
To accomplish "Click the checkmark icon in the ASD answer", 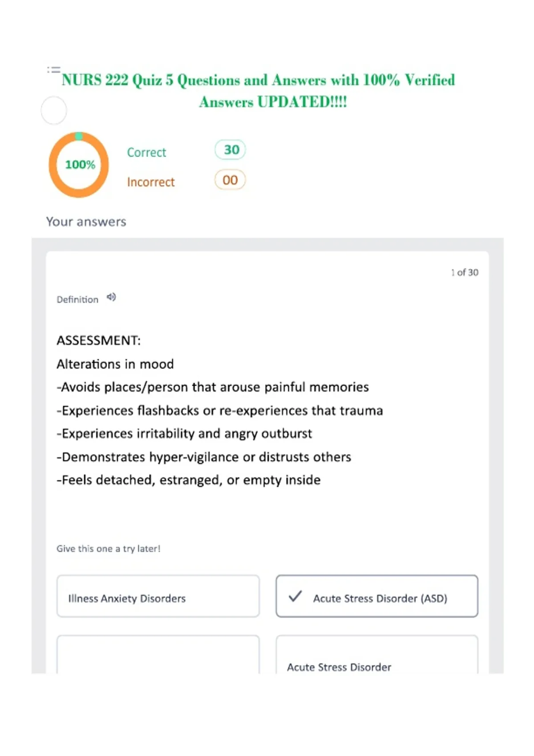I will [295, 596].
